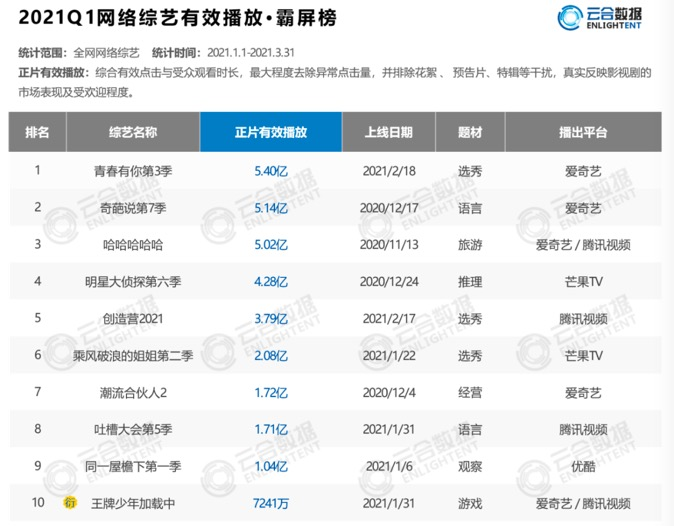
Task: Click 爱奇艺 in 潮流合伙人2 row
Action: coord(583,393)
